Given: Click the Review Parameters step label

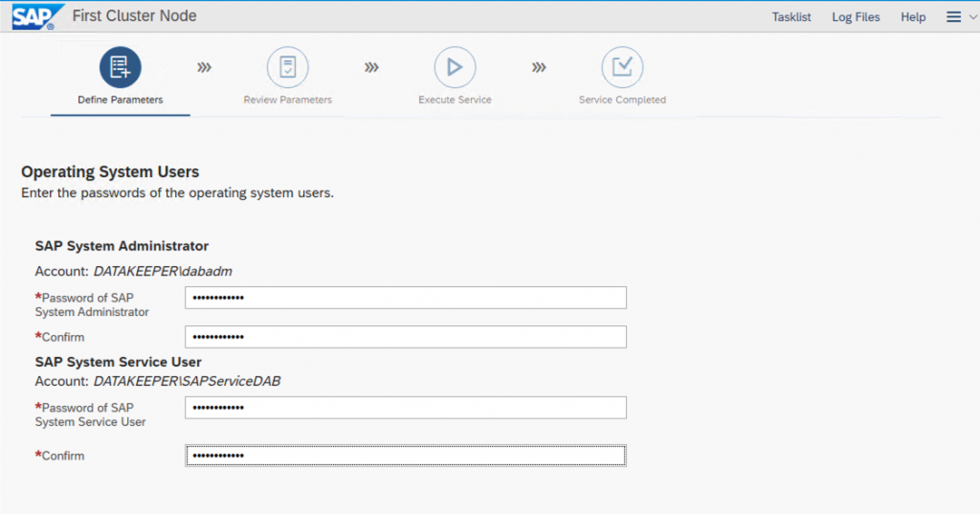Looking at the screenshot, I should coord(287,100).
